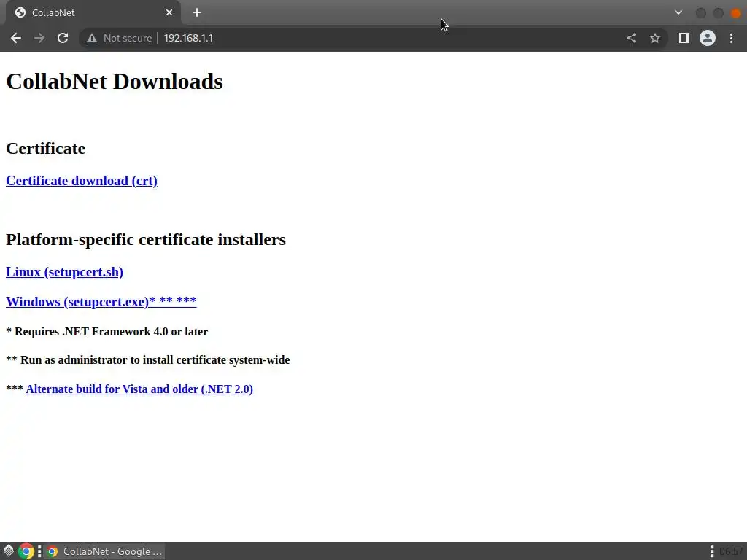
Task: Open the Chrome three-dot menu
Action: click(731, 38)
